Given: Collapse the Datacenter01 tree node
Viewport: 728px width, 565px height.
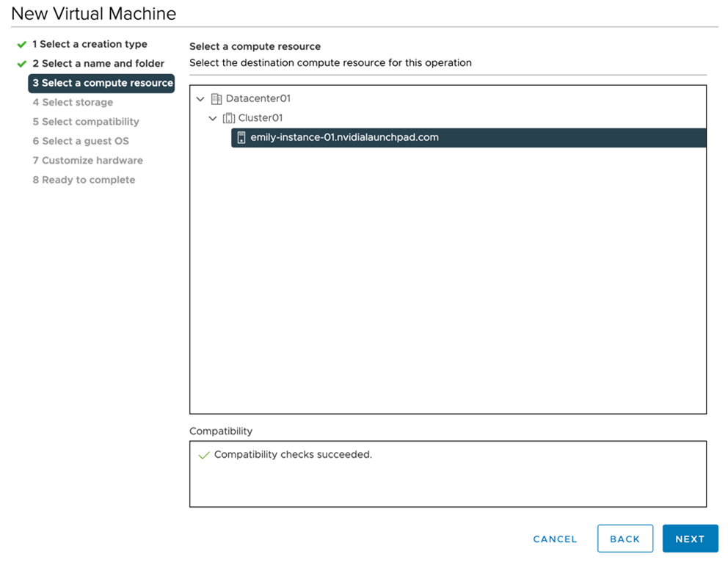Looking at the screenshot, I should [200, 99].
